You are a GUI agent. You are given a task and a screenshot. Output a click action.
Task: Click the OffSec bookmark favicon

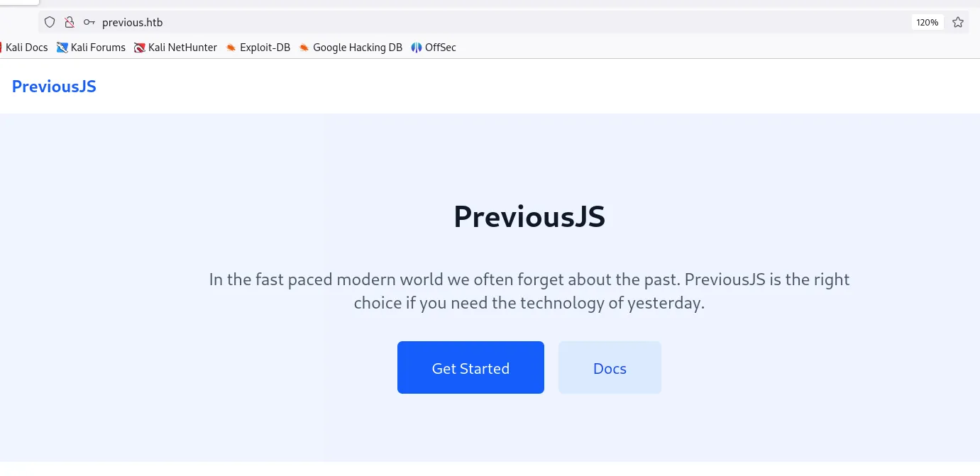(417, 48)
